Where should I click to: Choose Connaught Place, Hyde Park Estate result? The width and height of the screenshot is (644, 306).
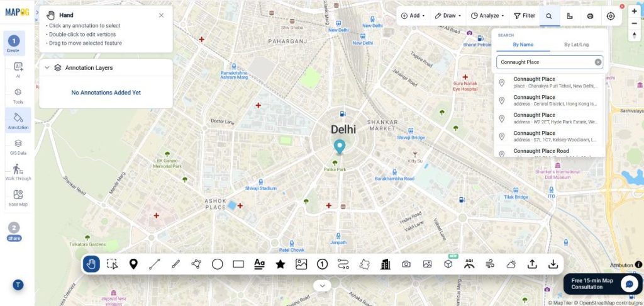(x=550, y=118)
